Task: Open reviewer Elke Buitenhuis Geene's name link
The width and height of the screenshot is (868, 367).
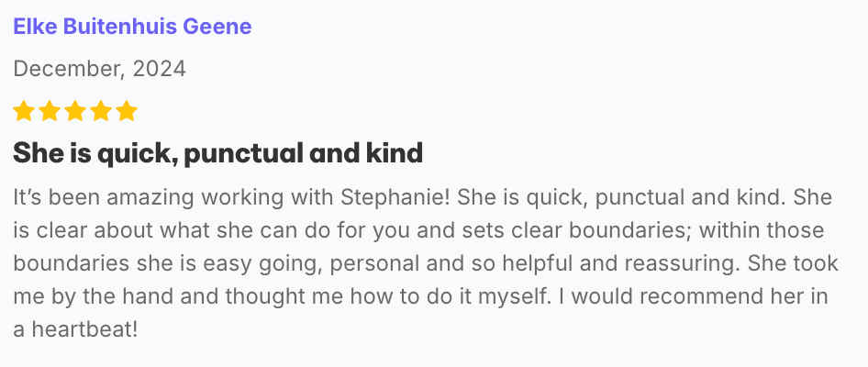Action: (132, 27)
